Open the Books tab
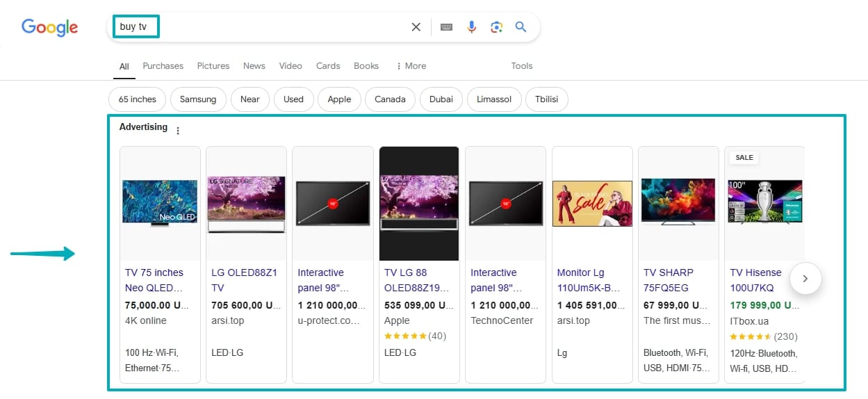868x399 pixels. click(366, 66)
